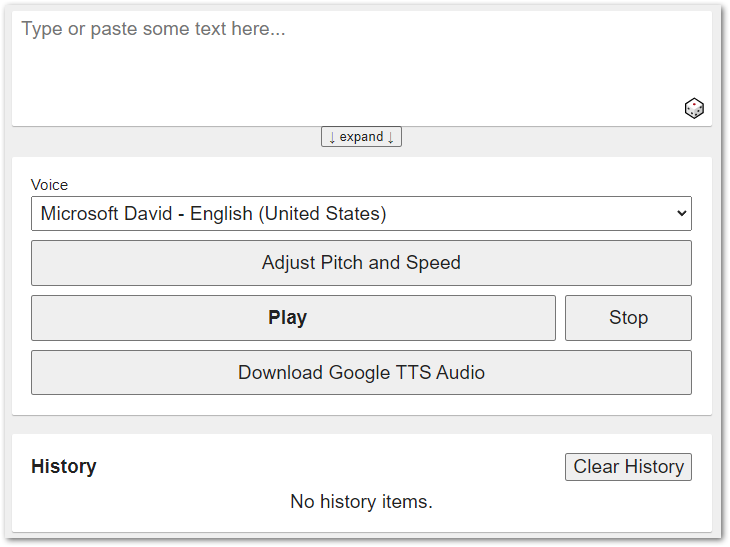Click the down-arrow expand toggle below textbox
Viewport: 730px width, 547px height.
pyautogui.click(x=361, y=137)
